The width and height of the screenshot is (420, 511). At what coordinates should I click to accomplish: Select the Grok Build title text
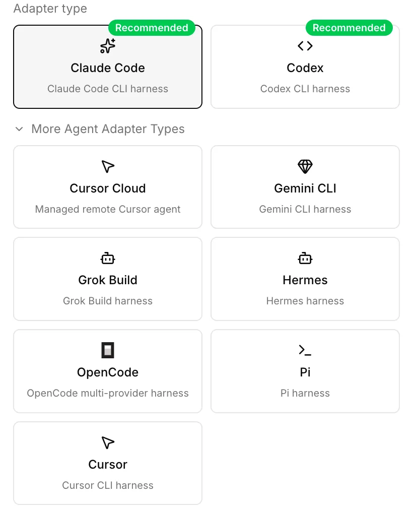(108, 280)
